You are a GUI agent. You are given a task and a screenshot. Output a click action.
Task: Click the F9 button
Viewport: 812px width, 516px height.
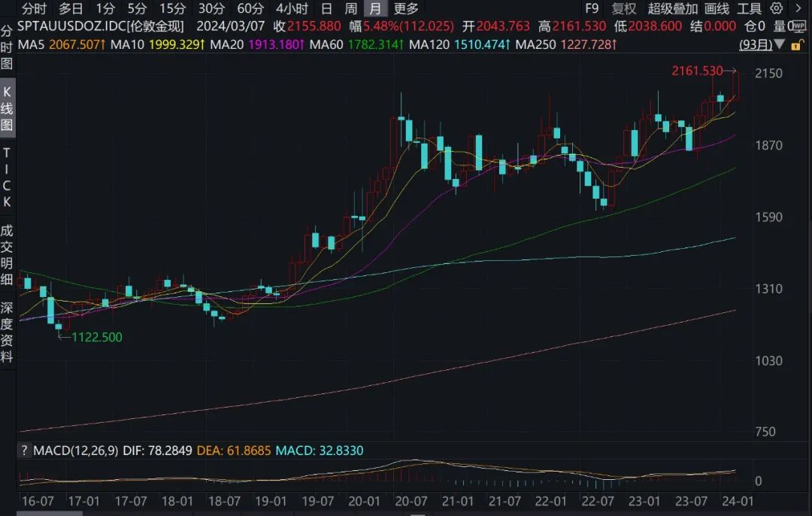click(x=592, y=9)
